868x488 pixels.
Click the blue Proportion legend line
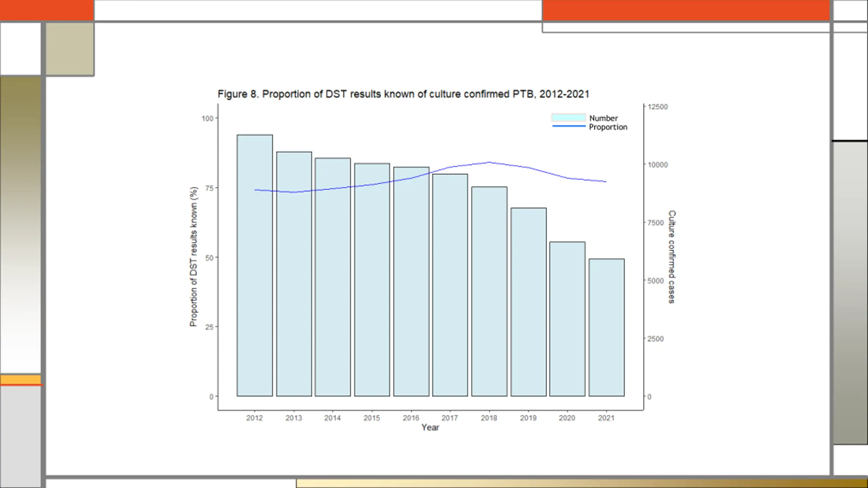tap(569, 126)
